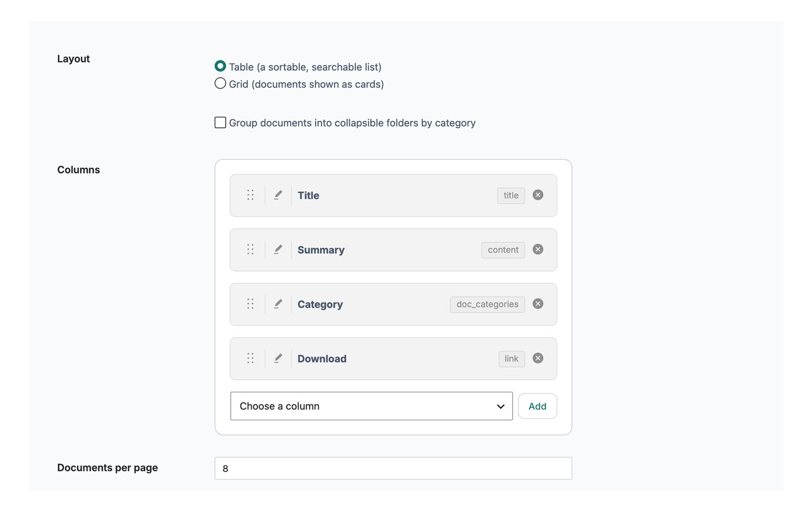
Task: Open the Choose a column dropdown
Action: coord(371,406)
